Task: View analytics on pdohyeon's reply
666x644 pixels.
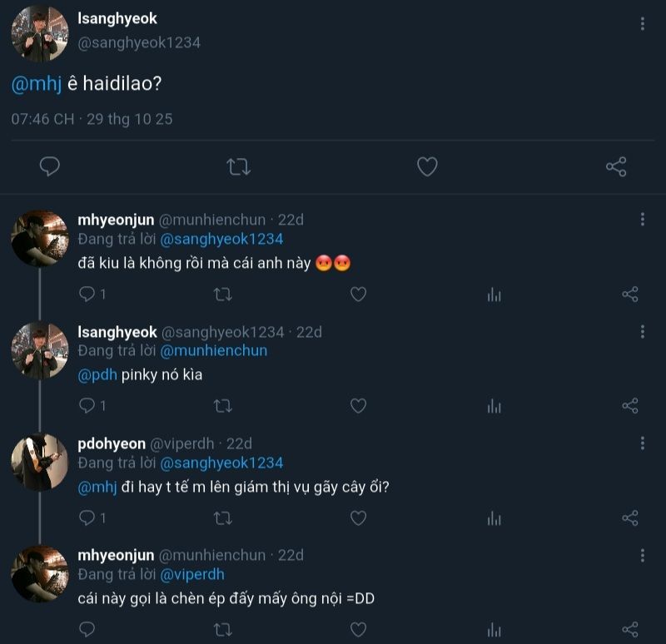Action: (495, 518)
